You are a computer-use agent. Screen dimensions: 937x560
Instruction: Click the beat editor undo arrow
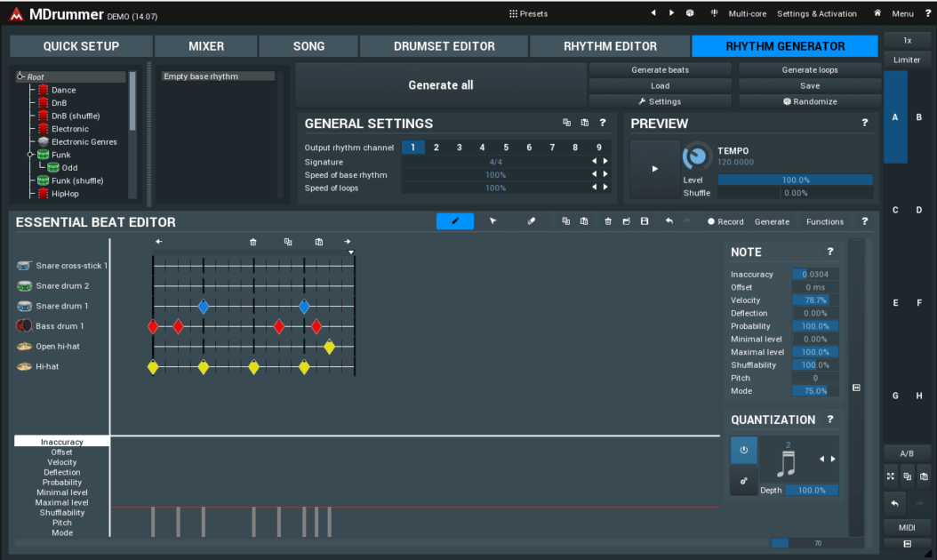tap(669, 221)
